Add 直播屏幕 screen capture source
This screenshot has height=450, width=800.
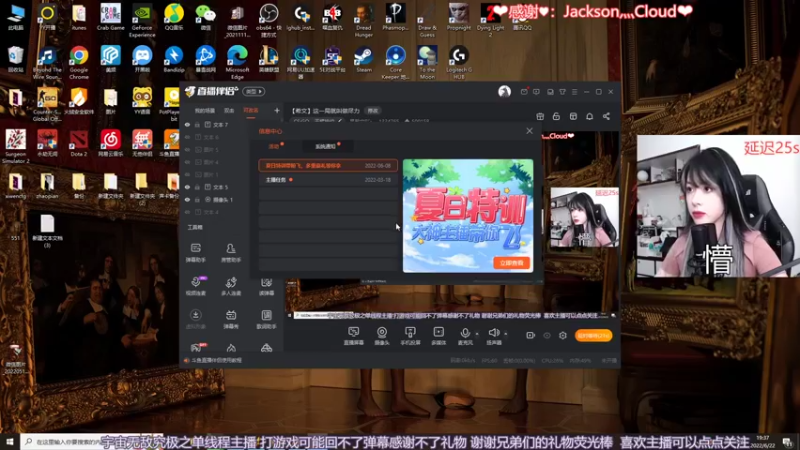pos(354,336)
